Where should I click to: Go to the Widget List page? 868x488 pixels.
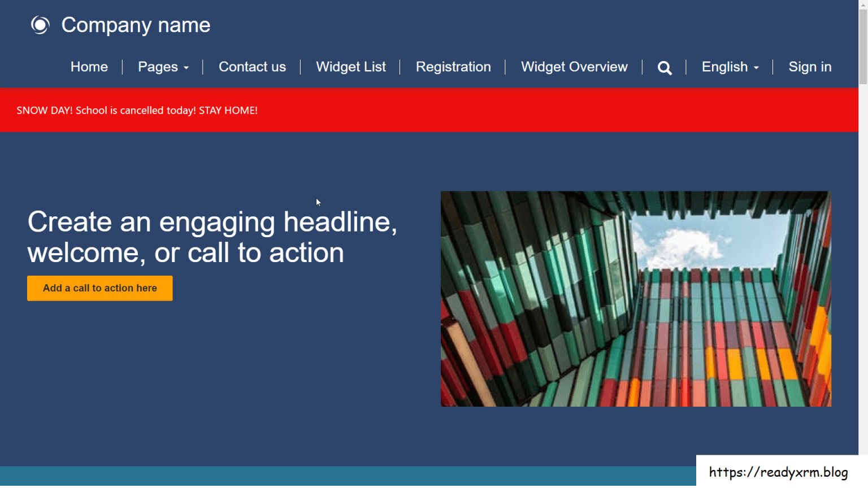click(x=350, y=67)
